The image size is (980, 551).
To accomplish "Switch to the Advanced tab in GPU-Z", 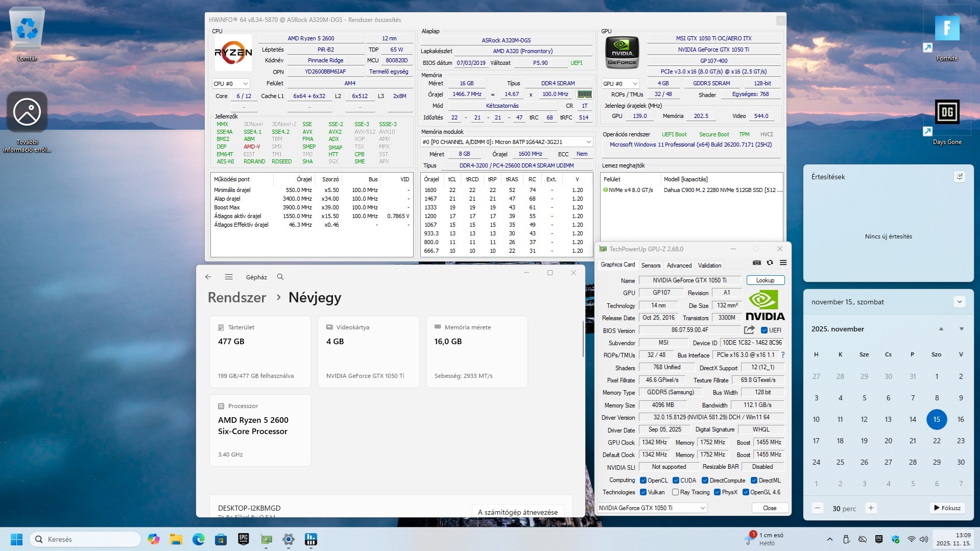I will pyautogui.click(x=679, y=266).
